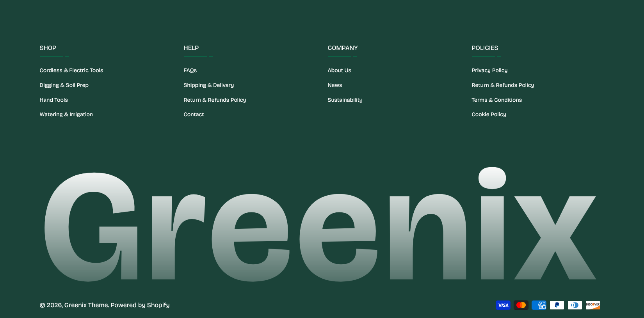Click the PayPal payment icon
Viewport: 644px width, 318px height.
[557, 305]
